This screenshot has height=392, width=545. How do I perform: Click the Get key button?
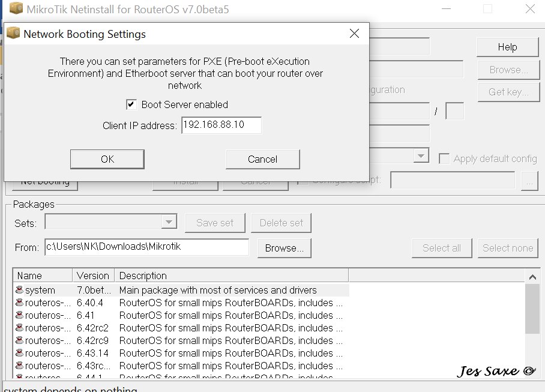point(508,92)
